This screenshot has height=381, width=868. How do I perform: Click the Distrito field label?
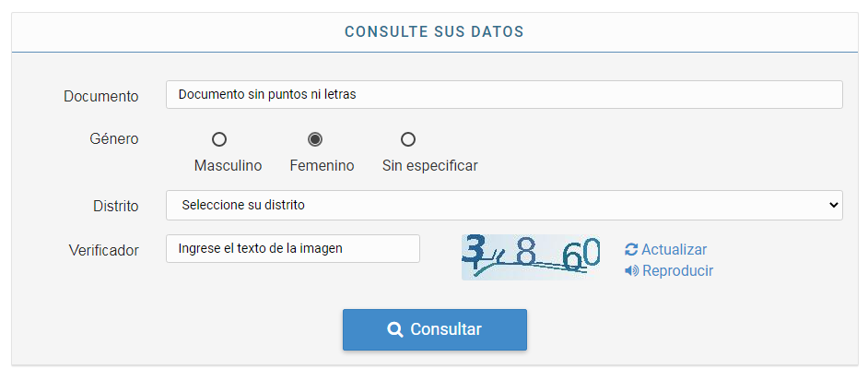pyautogui.click(x=116, y=206)
